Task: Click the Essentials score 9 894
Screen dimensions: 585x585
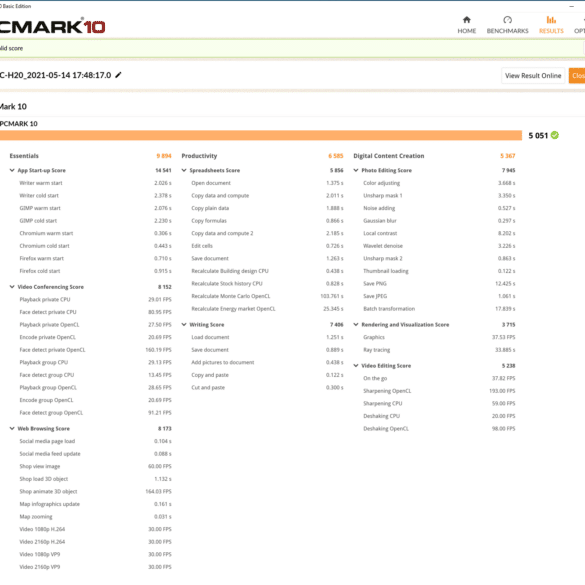Action: pyautogui.click(x=164, y=156)
